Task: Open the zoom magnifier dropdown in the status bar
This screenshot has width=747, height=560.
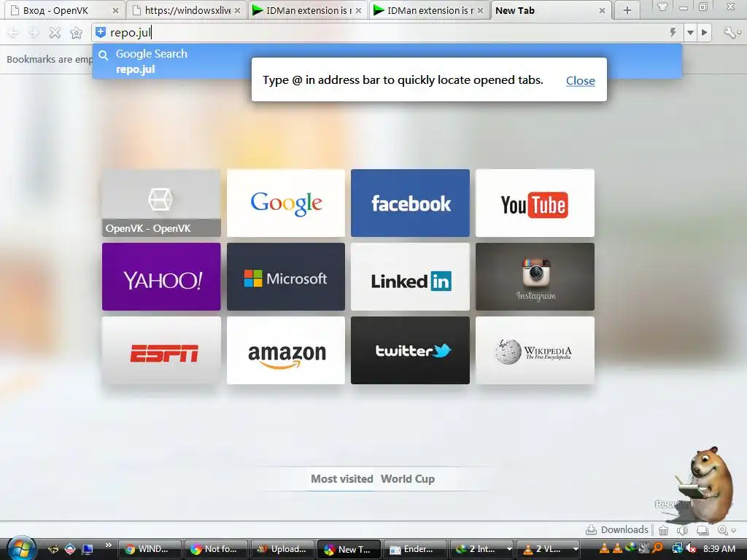Action: click(x=727, y=530)
